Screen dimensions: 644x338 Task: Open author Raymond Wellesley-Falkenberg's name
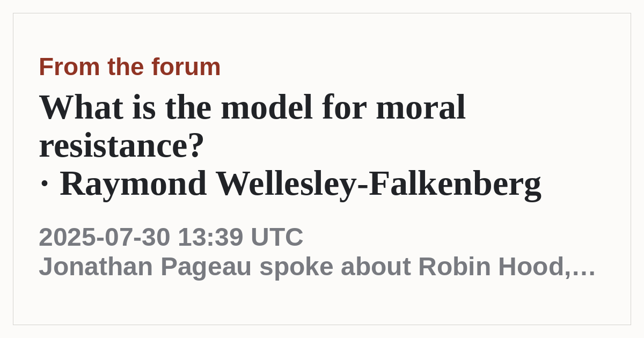click(x=301, y=183)
